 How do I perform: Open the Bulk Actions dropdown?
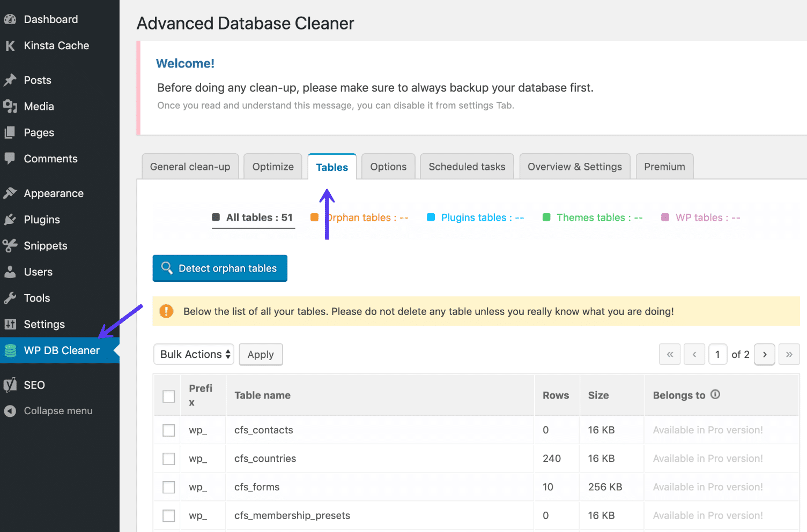click(193, 354)
